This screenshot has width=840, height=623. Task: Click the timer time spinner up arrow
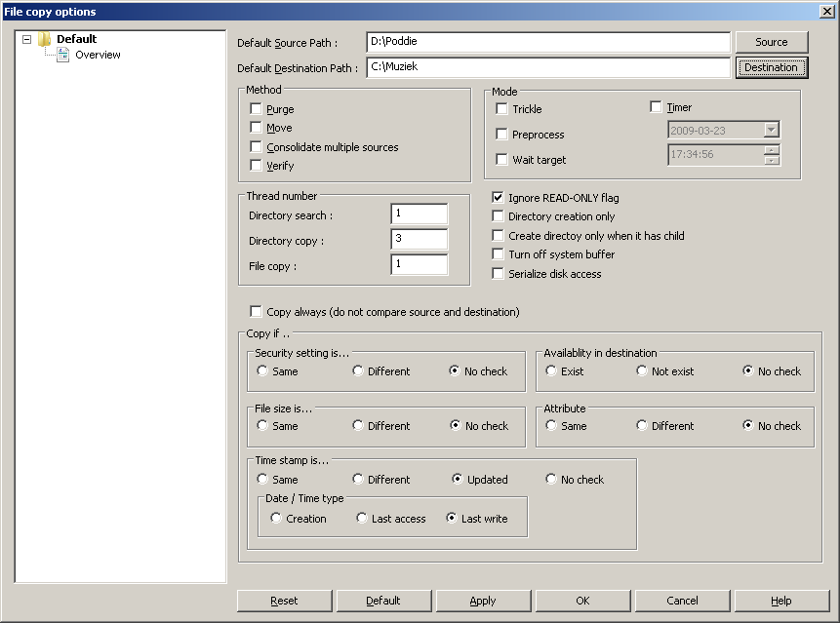(x=772, y=149)
